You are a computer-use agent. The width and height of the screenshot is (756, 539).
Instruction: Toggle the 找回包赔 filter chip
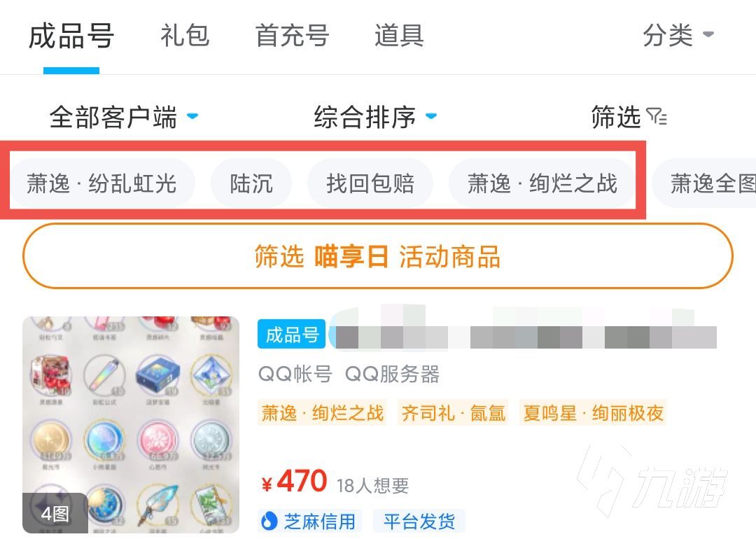coord(370,183)
